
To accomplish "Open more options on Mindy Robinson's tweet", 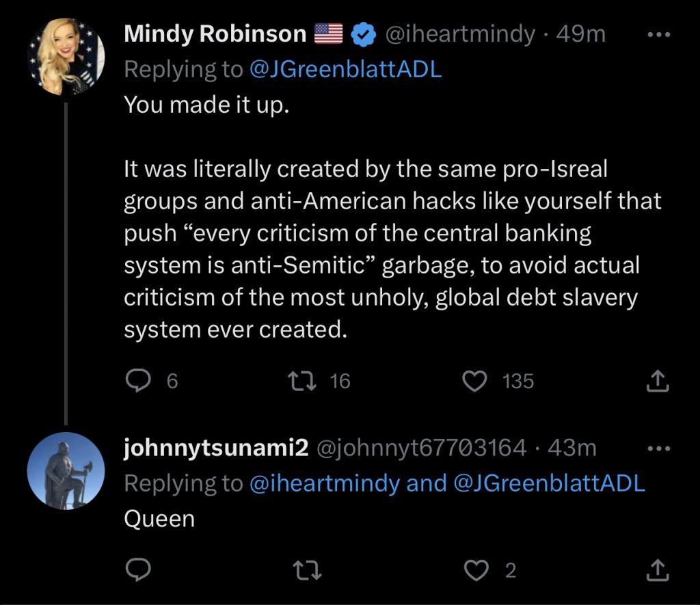I will coord(659,34).
